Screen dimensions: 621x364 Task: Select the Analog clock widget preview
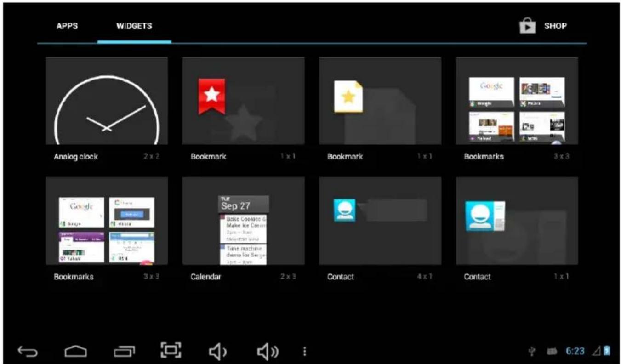pyautogui.click(x=107, y=101)
